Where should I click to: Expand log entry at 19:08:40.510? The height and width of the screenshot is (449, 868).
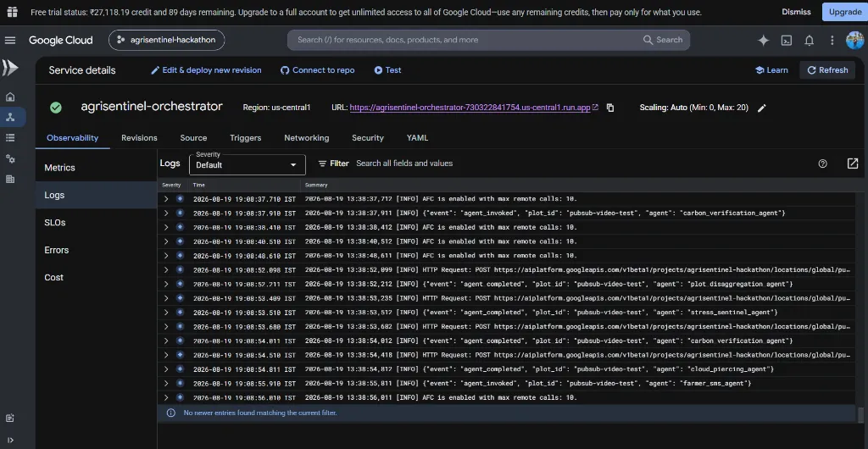pyautogui.click(x=165, y=241)
